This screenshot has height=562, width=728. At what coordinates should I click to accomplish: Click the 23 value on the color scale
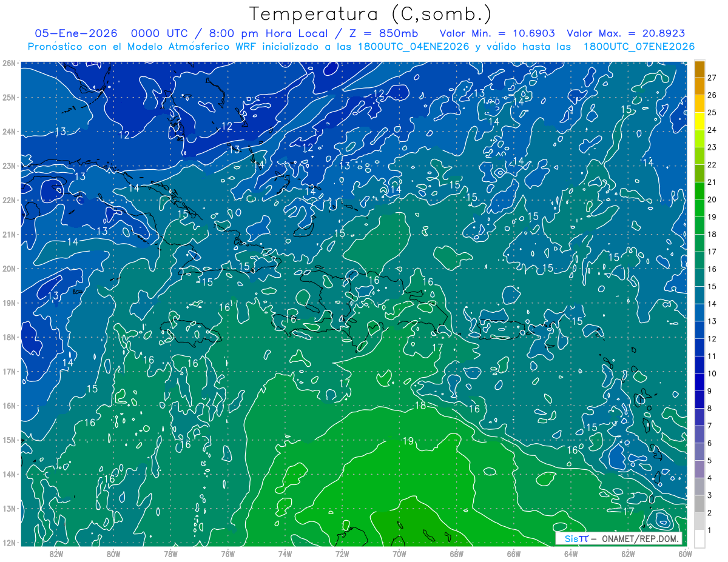click(712, 147)
